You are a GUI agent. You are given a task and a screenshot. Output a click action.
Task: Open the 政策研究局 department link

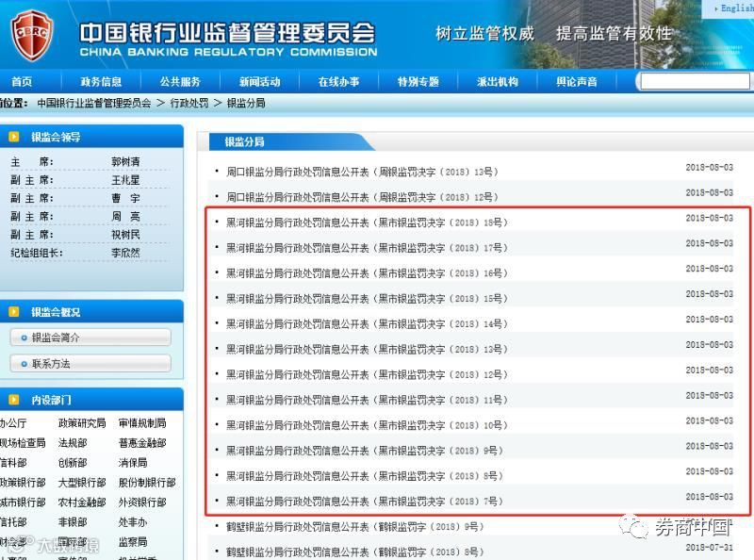(x=82, y=423)
